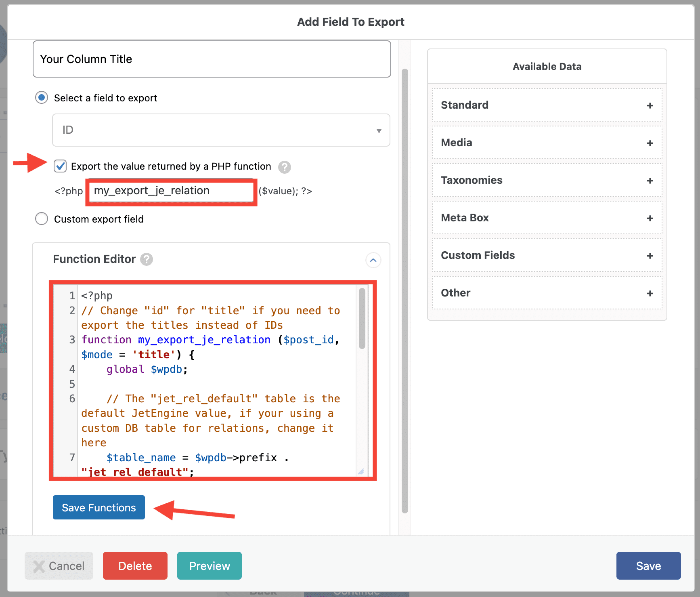Click plus icon on Media section
The height and width of the screenshot is (597, 700).
coord(650,143)
